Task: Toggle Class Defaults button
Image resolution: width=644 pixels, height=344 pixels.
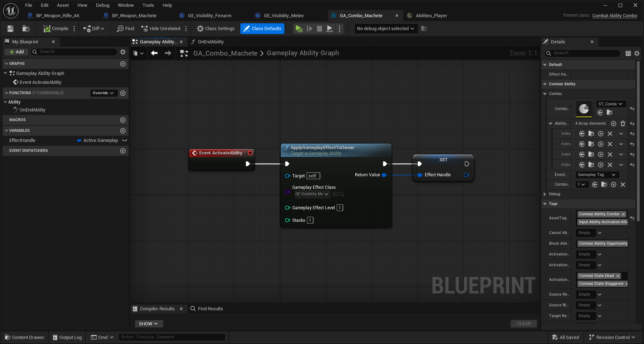Action: pos(262,29)
